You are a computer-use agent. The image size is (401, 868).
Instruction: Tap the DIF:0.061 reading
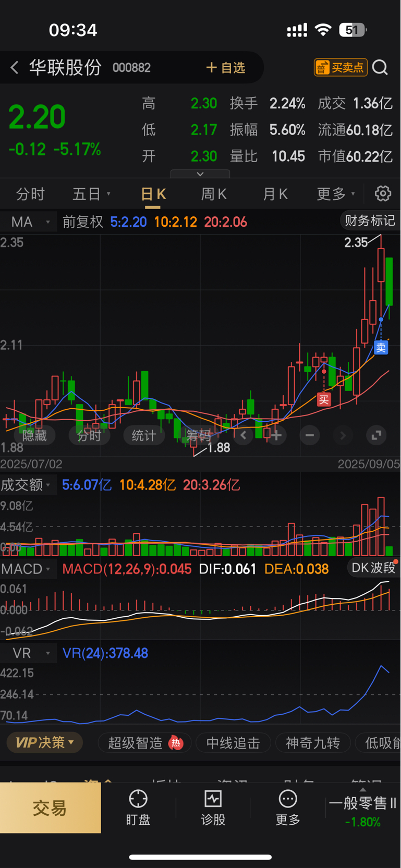(x=227, y=569)
